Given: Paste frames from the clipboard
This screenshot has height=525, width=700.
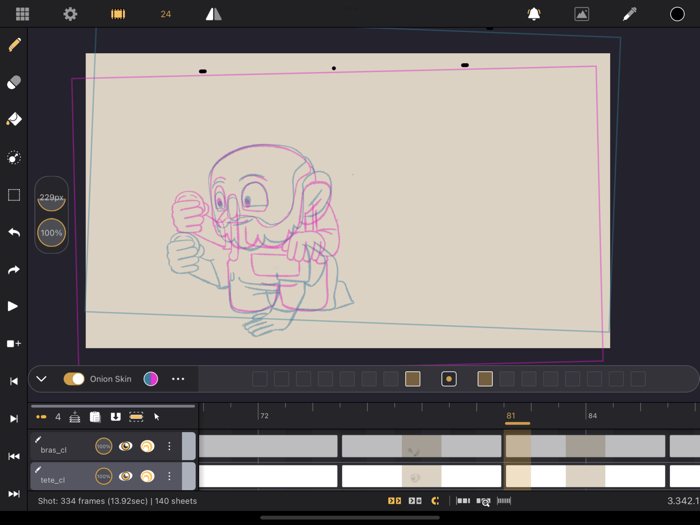Looking at the screenshot, I should click(x=95, y=417).
